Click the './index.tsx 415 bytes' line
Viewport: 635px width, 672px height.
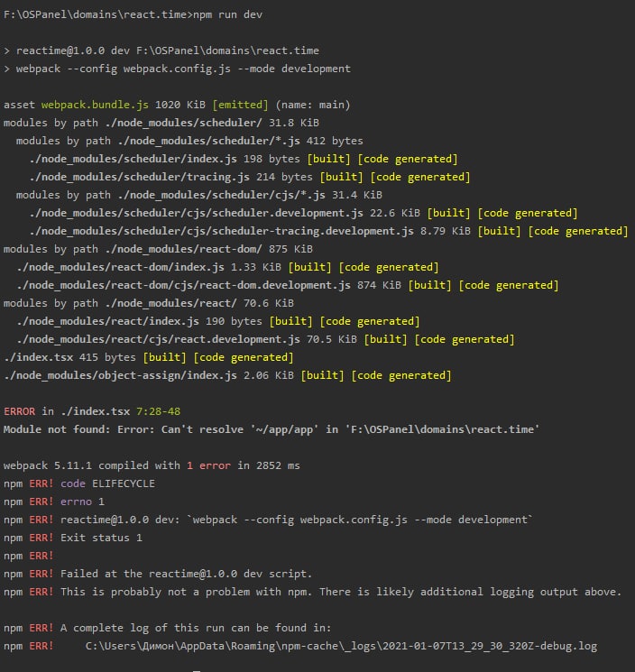(149, 357)
